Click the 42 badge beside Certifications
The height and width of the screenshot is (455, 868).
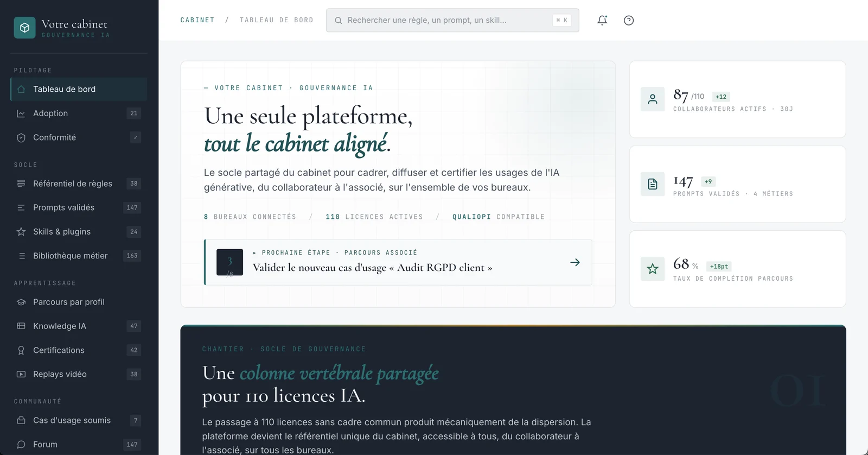coord(134,350)
